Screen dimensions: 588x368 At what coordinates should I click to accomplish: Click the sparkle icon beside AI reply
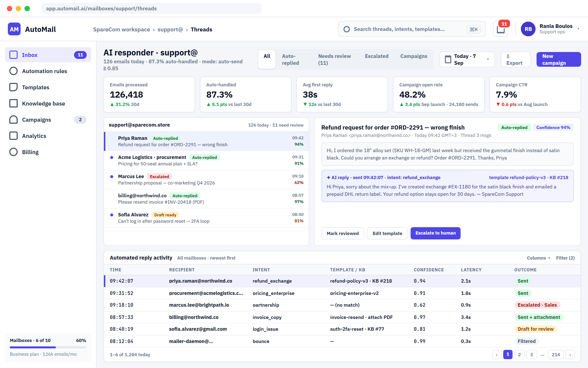(x=328, y=177)
